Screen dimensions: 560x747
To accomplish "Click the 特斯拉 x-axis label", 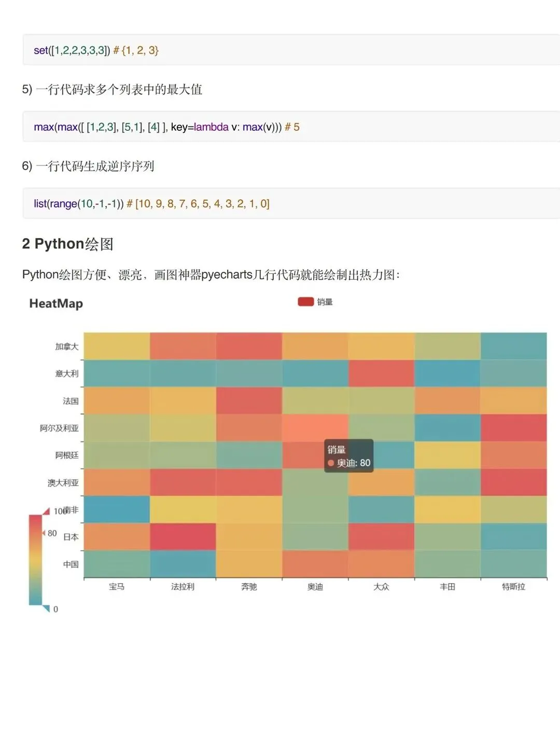I will tap(514, 587).
